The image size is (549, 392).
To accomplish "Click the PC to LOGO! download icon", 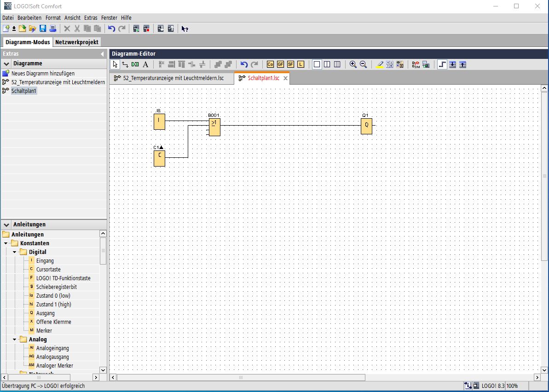I will click(161, 29).
